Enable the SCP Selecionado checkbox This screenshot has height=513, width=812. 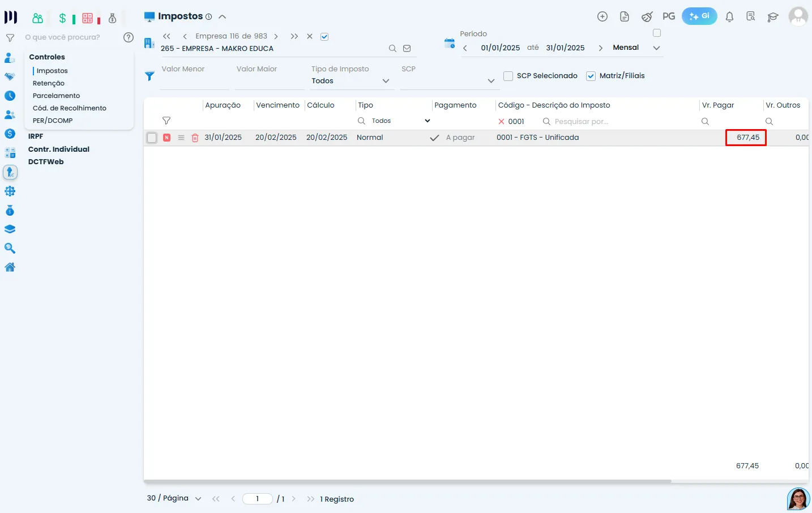[508, 76]
